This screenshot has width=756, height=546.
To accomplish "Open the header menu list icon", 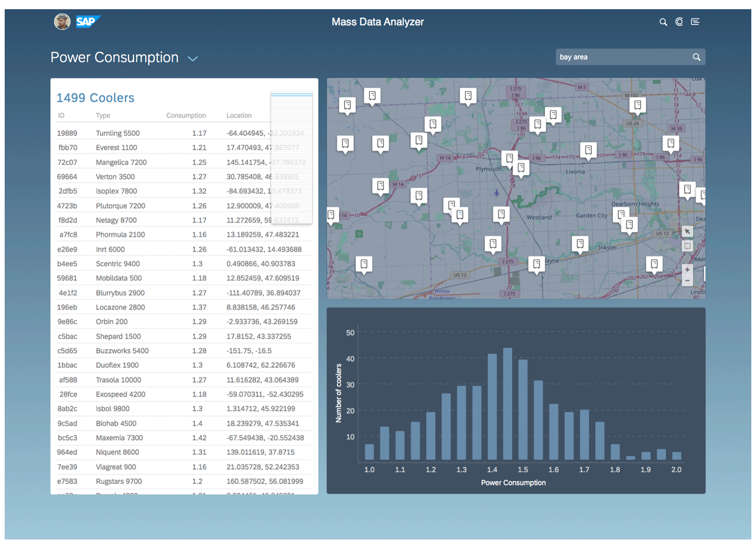I will [x=696, y=22].
